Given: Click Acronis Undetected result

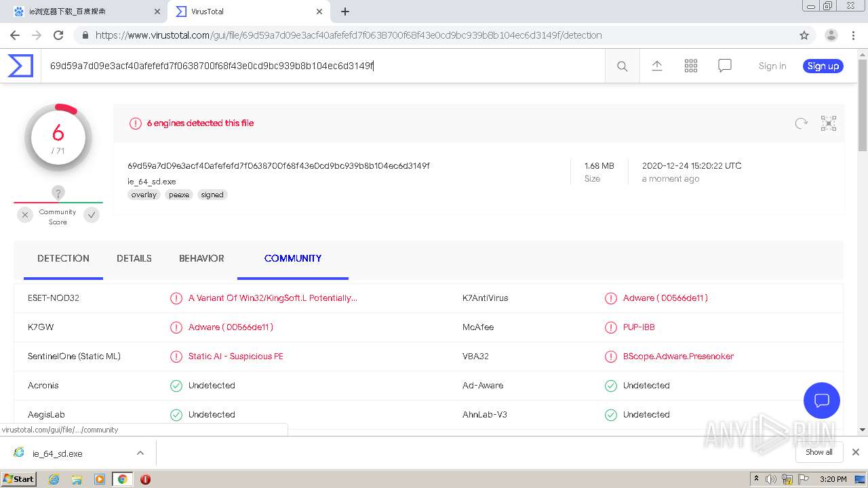Looking at the screenshot, I should pyautogui.click(x=212, y=385).
